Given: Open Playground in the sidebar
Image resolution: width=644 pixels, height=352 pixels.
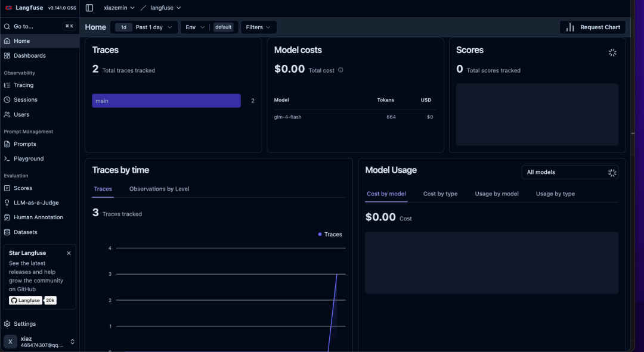Looking at the screenshot, I should (x=40, y=158).
